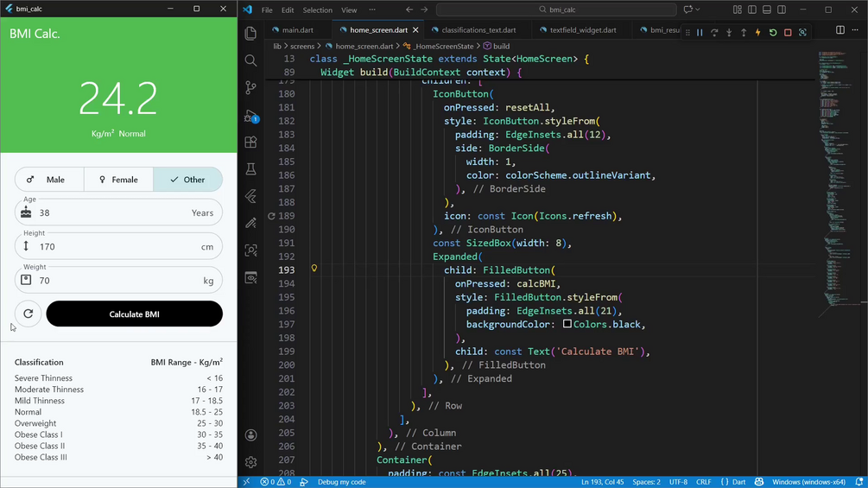Restart the debug session with the green arrow
868x488 pixels.
pos(773,33)
